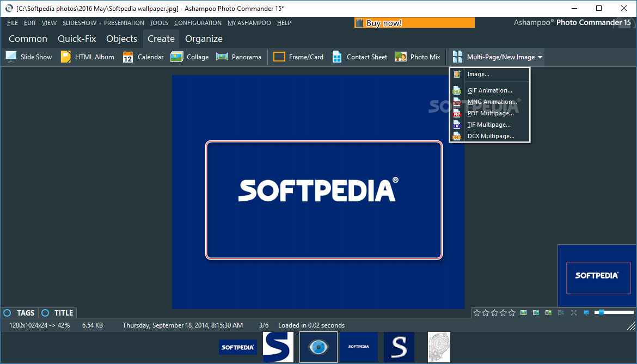Image resolution: width=637 pixels, height=364 pixels.
Task: Select the blue S on white thumbnail
Action: (278, 347)
